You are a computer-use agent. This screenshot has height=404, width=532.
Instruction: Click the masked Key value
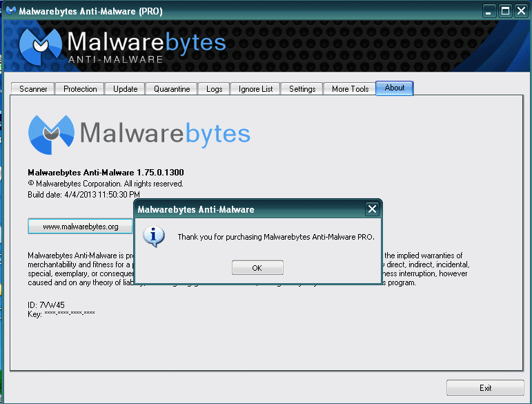pyautogui.click(x=70, y=313)
